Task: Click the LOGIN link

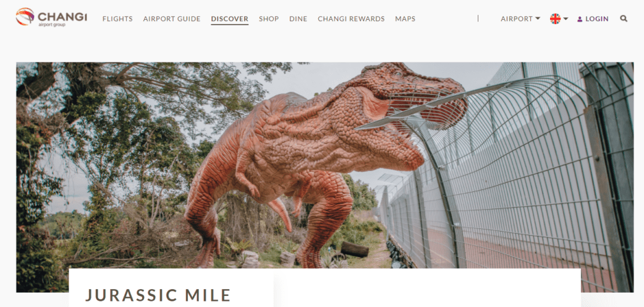Action: pos(597,19)
